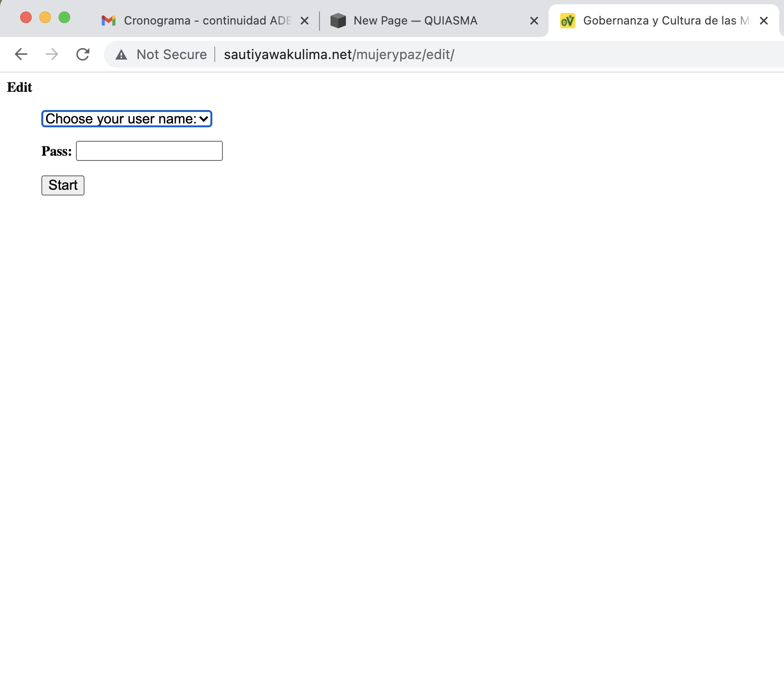Switch to the Cronograma - continuidad ADE tab

(x=202, y=20)
